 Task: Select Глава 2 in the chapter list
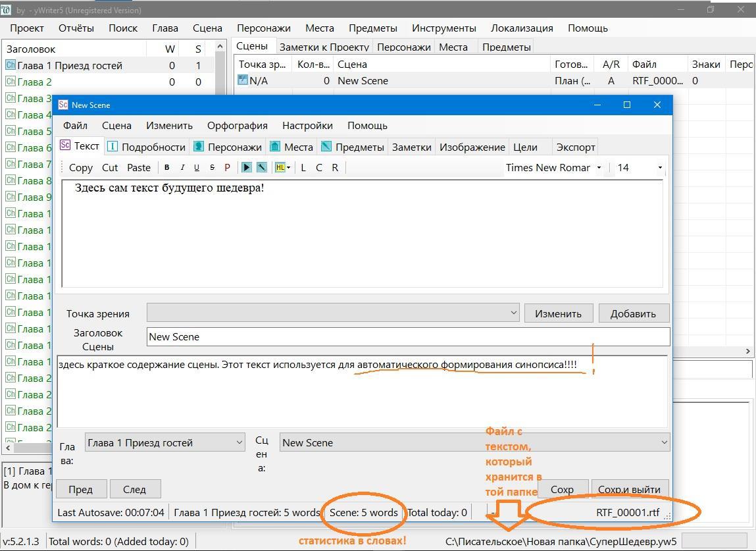coord(34,82)
